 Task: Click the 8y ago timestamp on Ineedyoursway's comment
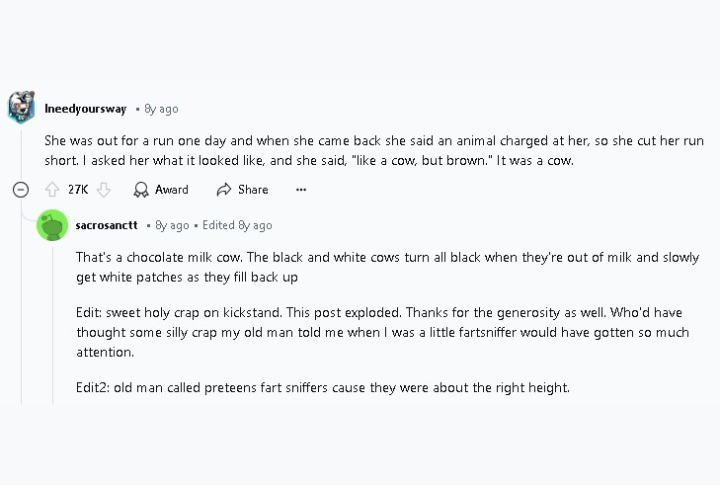[161, 109]
